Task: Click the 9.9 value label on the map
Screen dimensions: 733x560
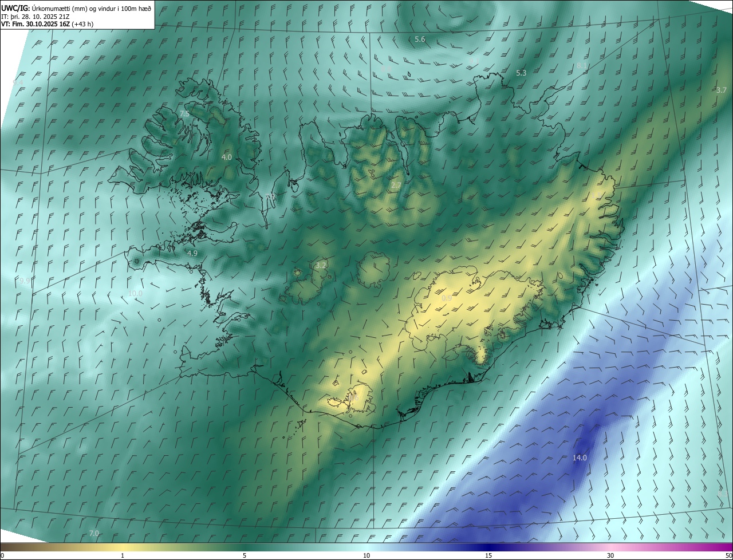Action: tap(25, 281)
